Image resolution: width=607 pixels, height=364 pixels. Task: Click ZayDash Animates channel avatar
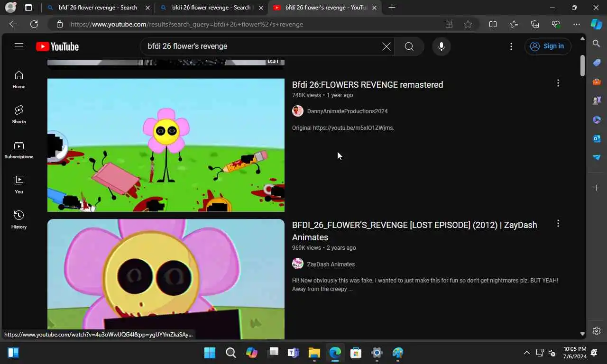[298, 264]
